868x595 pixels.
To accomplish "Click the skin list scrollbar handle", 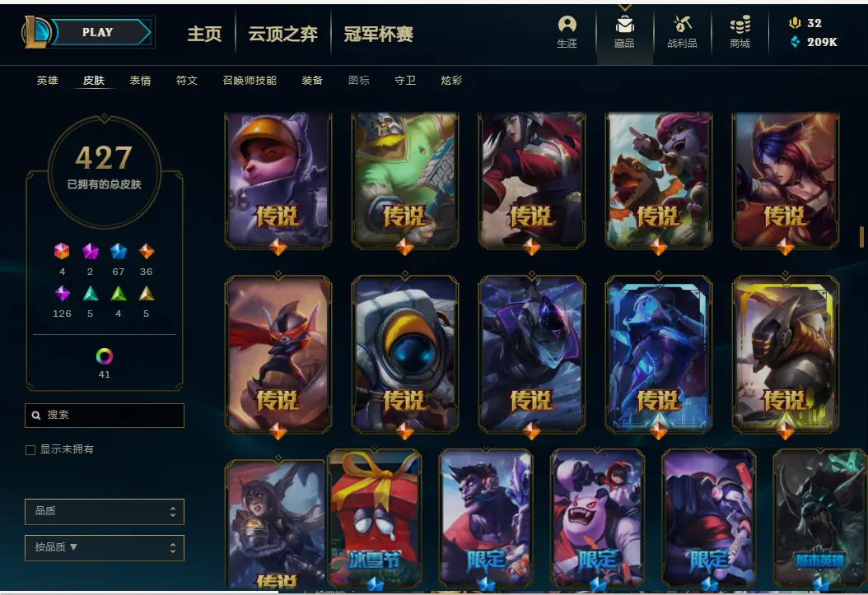I will click(x=861, y=237).
